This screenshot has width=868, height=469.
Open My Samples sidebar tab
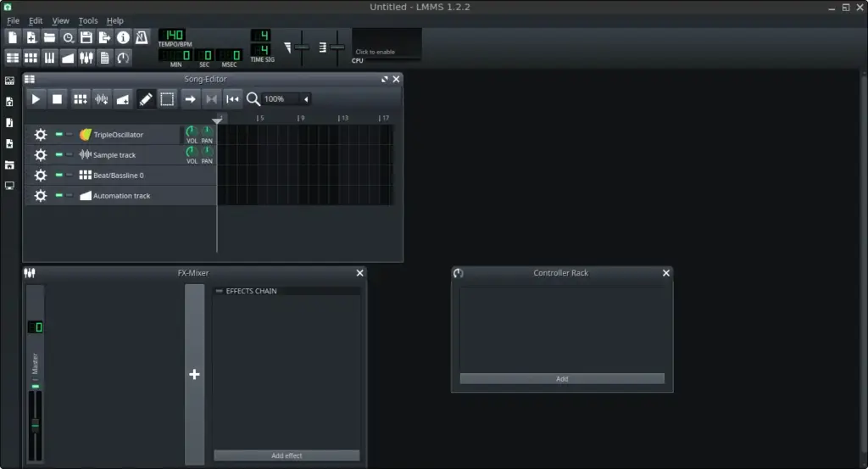(x=9, y=123)
